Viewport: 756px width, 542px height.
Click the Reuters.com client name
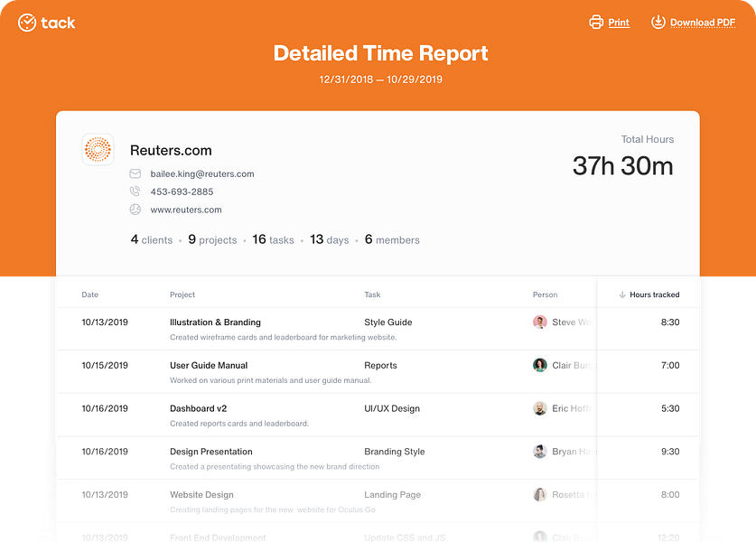[171, 151]
